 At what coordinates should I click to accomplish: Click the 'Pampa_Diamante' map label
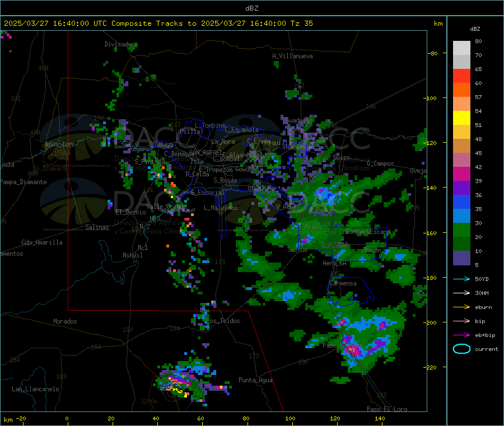click(x=24, y=182)
